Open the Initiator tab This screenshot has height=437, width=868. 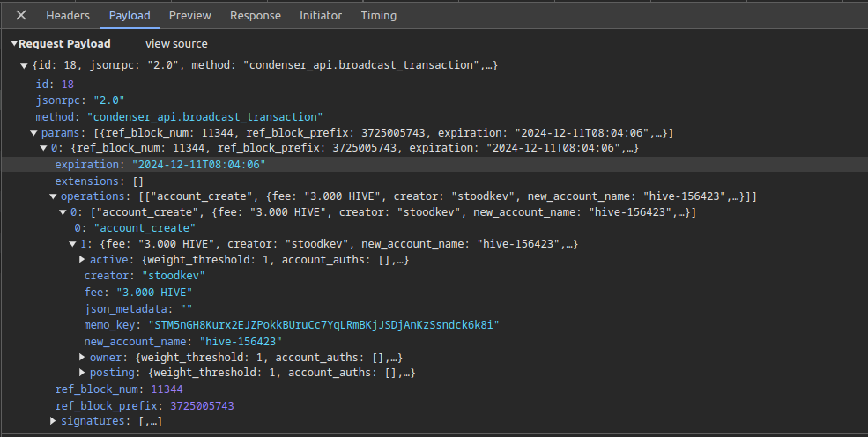tap(321, 15)
